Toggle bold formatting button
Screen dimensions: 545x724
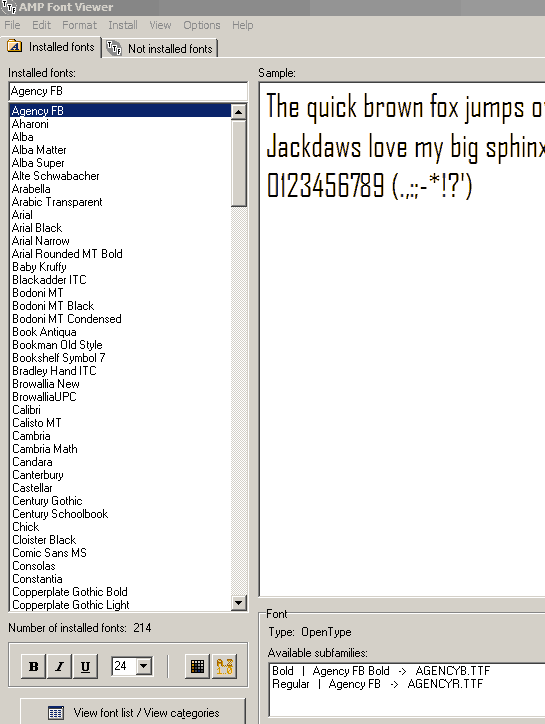33,666
